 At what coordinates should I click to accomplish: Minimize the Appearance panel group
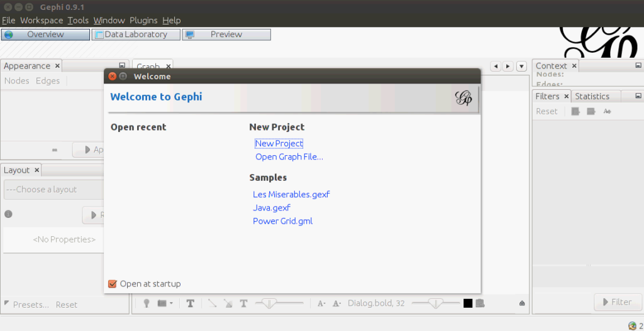coord(122,65)
